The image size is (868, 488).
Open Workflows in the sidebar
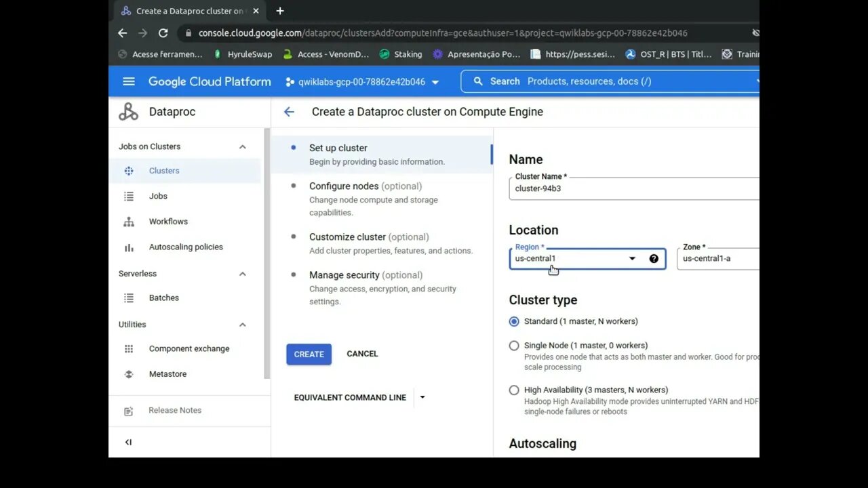[x=184, y=222]
